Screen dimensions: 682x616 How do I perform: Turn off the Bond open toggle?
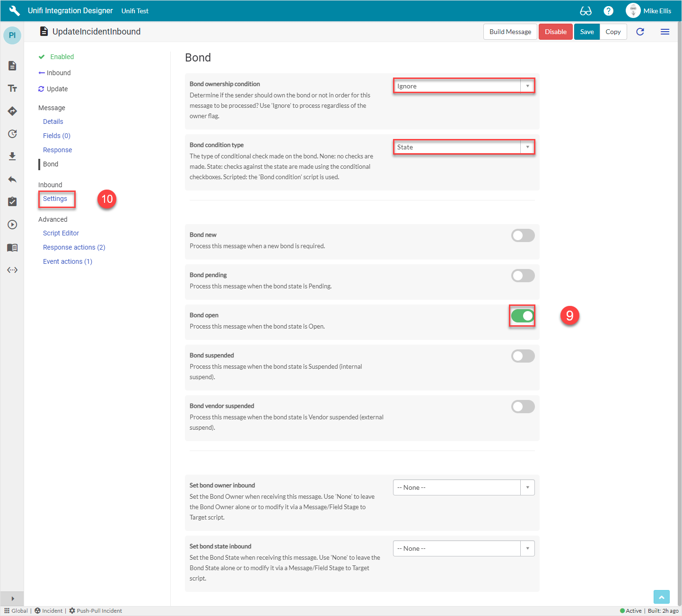click(x=523, y=316)
